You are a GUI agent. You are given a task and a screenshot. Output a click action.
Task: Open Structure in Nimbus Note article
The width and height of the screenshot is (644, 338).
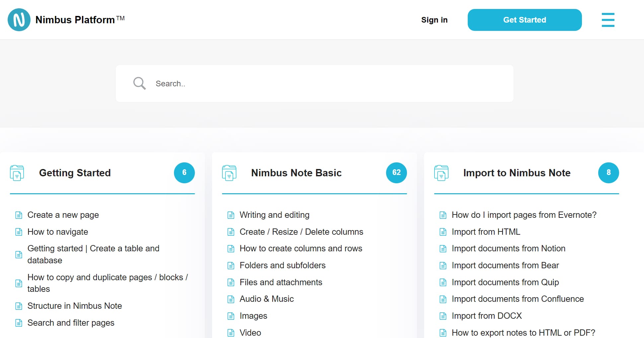coord(75,306)
